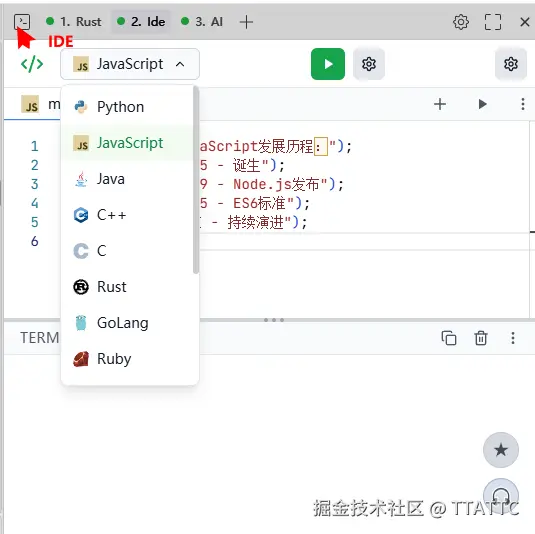535x534 pixels.
Task: Run file with small black play icon
Action: pyautogui.click(x=482, y=104)
